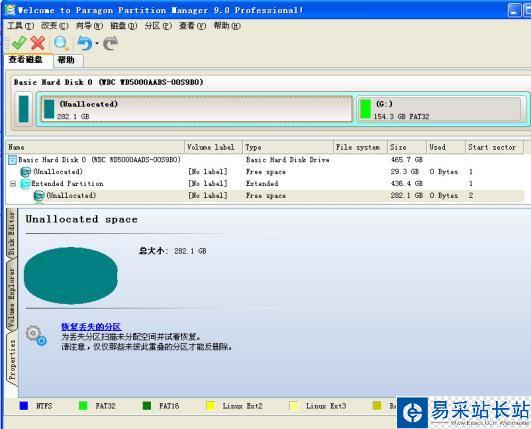Sort list by Used column
This screenshot has width=531, height=429.
(x=446, y=147)
